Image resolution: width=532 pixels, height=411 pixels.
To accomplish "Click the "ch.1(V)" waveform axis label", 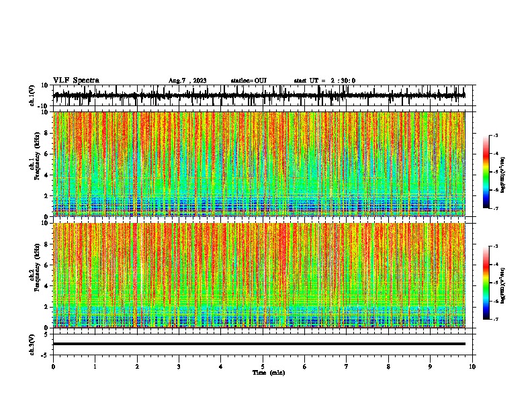I will pyautogui.click(x=32, y=95).
